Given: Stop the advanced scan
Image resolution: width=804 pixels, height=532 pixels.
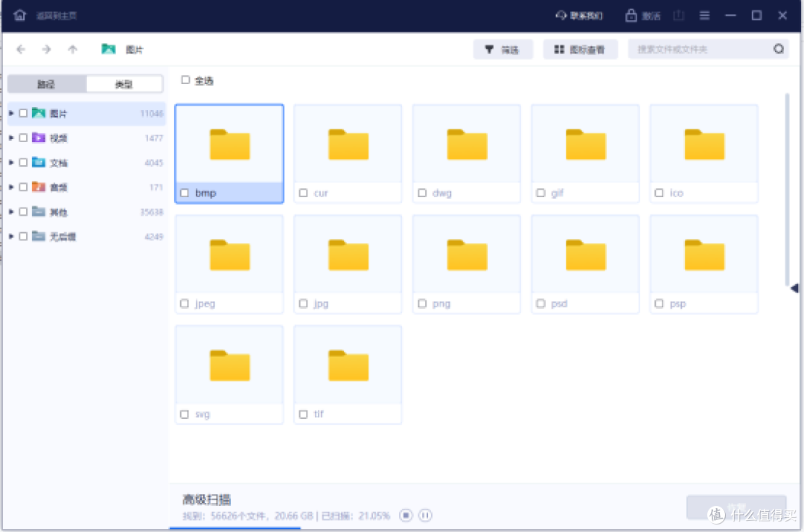Looking at the screenshot, I should click(406, 515).
